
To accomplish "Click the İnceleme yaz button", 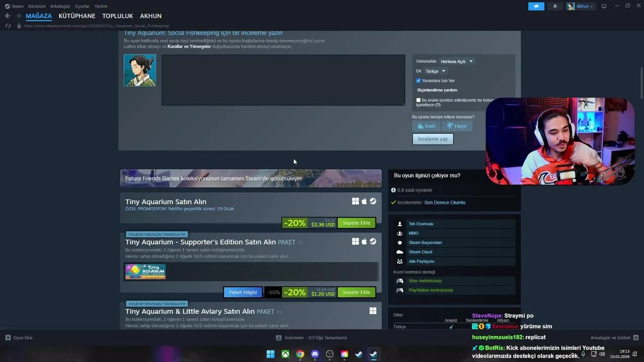I will tap(433, 139).
